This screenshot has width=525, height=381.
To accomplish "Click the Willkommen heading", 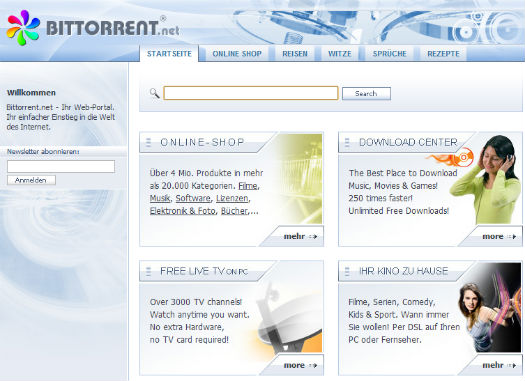I will point(31,93).
